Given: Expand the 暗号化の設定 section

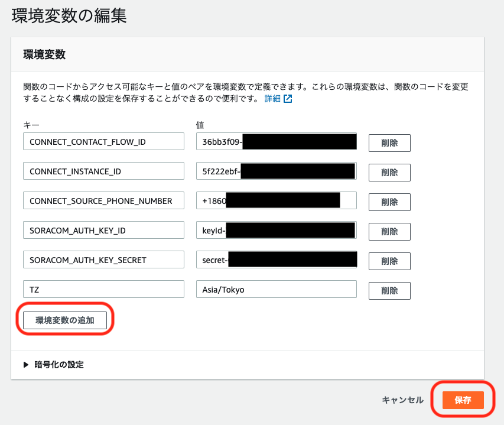Looking at the screenshot, I should pos(53,365).
